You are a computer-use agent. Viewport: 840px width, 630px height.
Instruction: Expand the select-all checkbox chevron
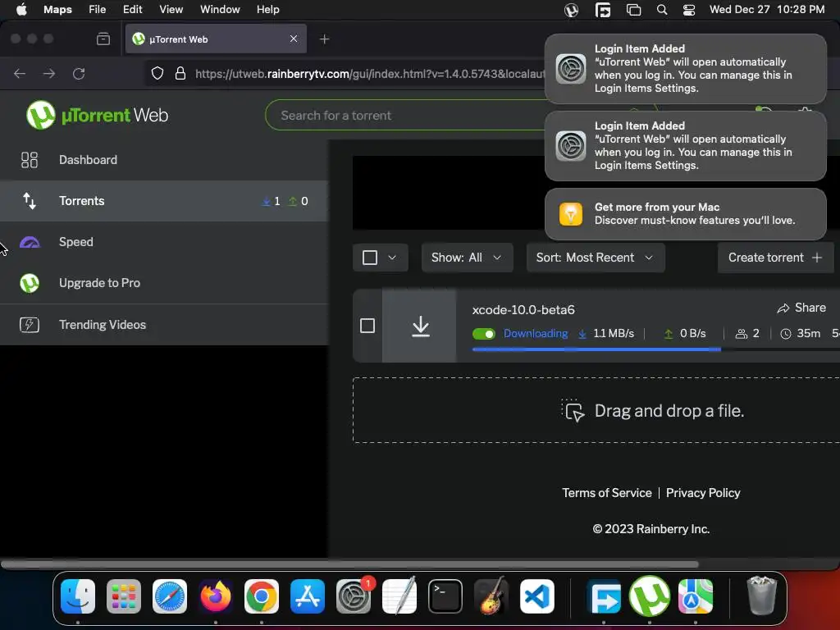click(x=392, y=258)
